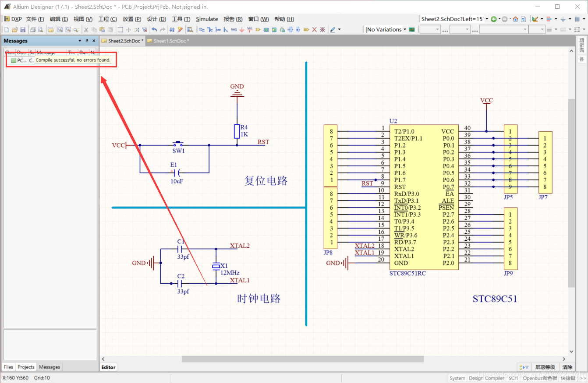Click the Print Preview icon
The height and width of the screenshot is (383, 588).
click(x=40, y=30)
